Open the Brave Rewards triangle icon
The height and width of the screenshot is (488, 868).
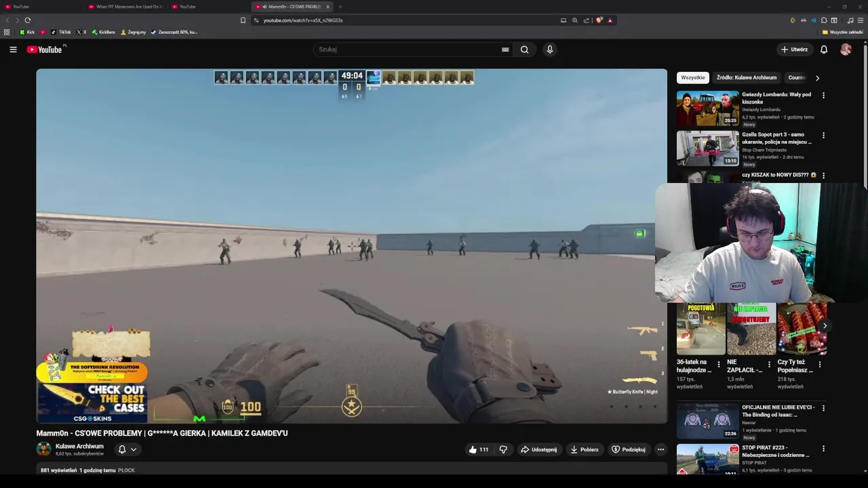pos(610,20)
